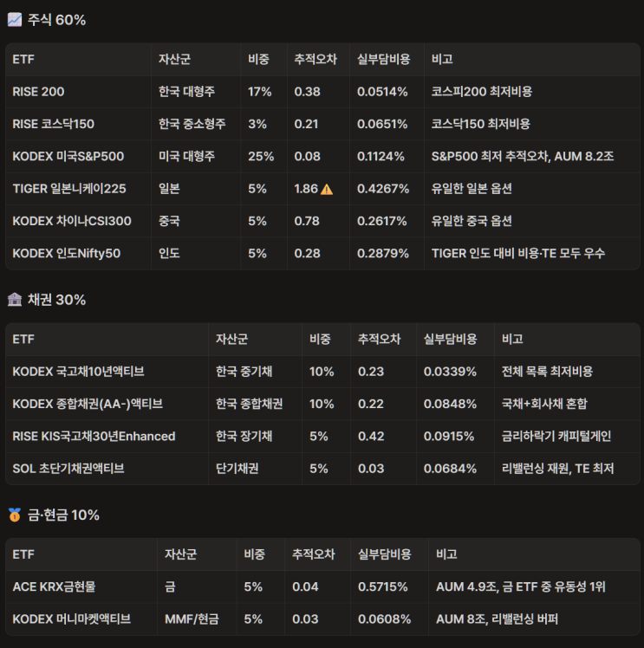Screen dimensions: 644x648
Task: Click the RISE 코스닥150 cell
Action: point(54,124)
